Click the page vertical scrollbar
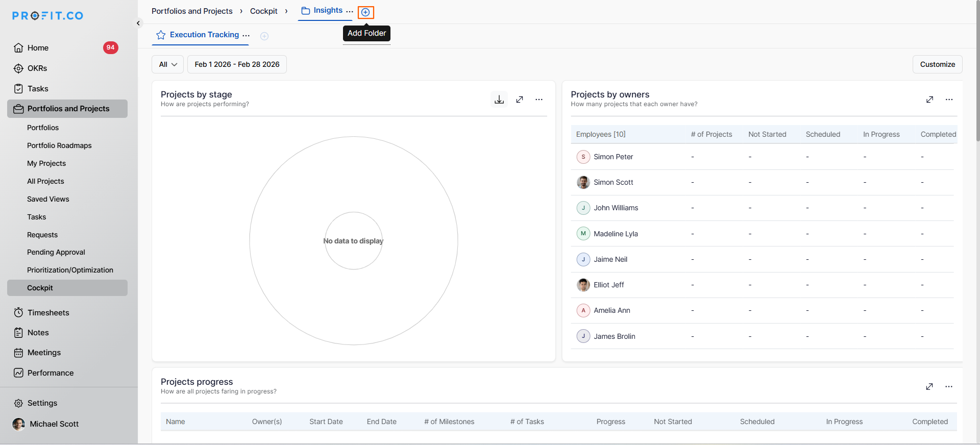This screenshot has height=445, width=980. (x=977, y=71)
